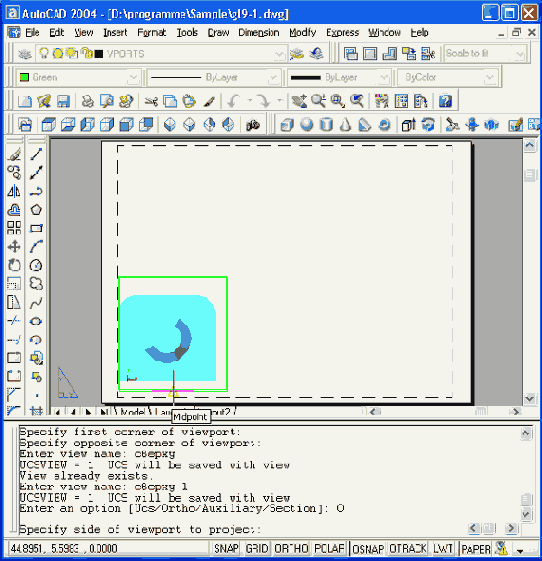
Task: Click the Layer Previous button
Action: [316, 54]
